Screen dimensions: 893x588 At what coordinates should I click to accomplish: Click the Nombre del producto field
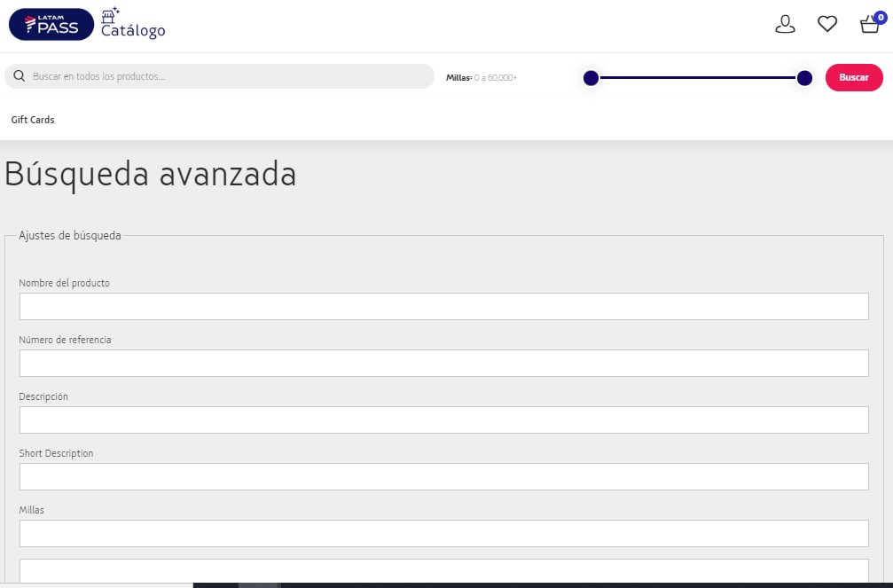coord(443,306)
